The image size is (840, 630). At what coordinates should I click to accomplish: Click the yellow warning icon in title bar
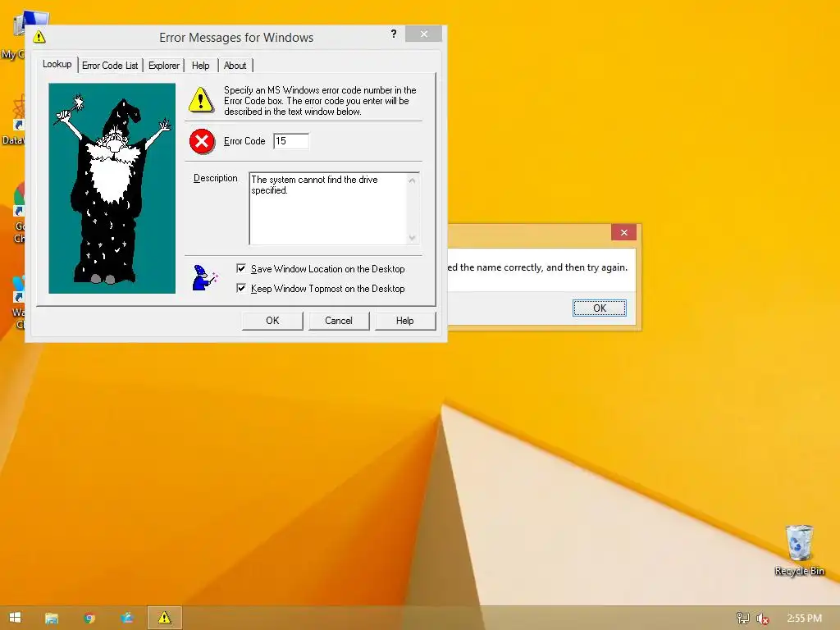(39, 37)
